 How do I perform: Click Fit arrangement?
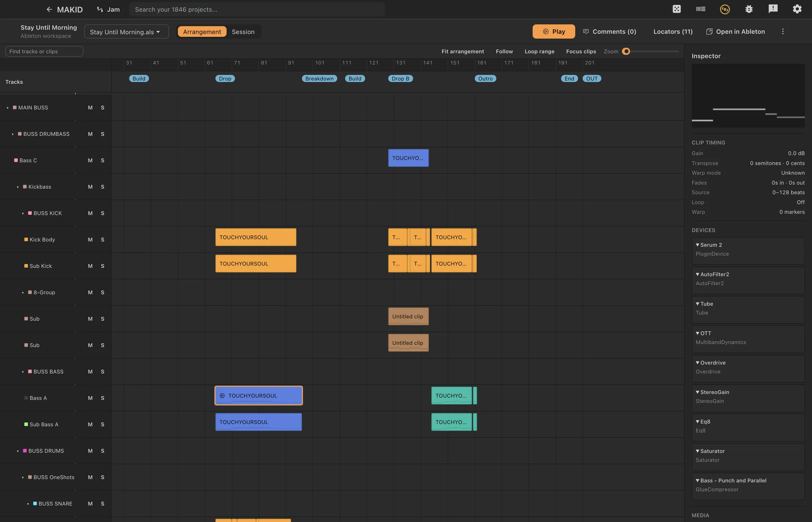[x=463, y=51]
